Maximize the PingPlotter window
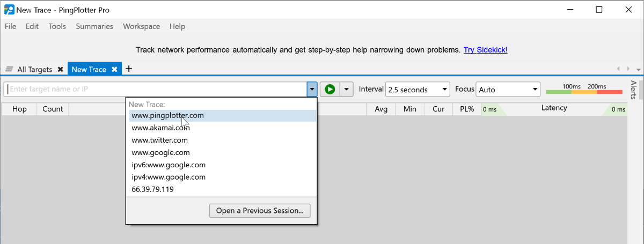This screenshot has width=644, height=244. (599, 9)
